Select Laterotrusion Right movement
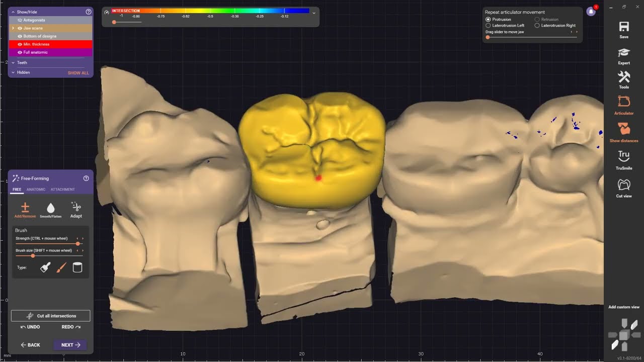 coord(537,25)
